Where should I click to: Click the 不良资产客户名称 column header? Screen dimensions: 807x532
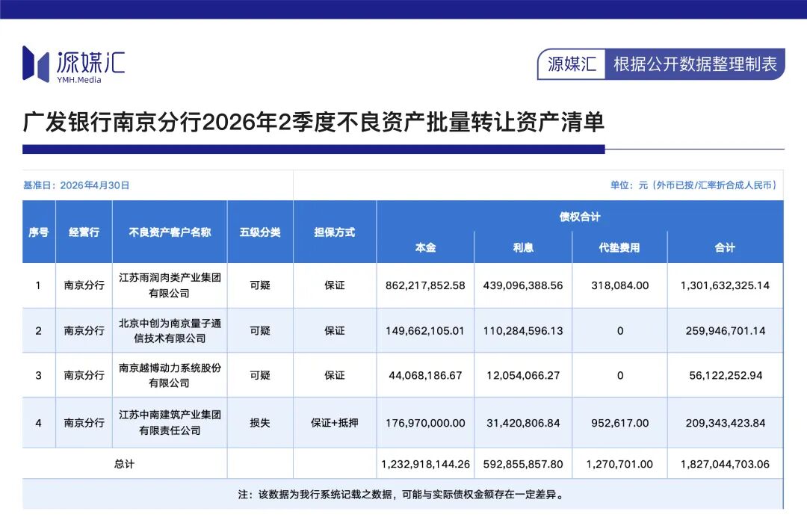click(170, 232)
